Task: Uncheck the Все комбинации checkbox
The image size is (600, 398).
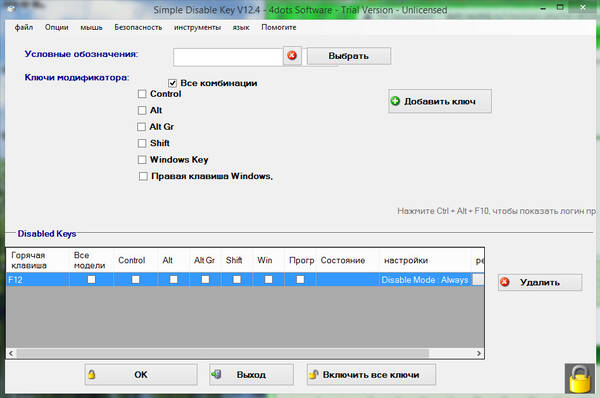Action: (173, 83)
